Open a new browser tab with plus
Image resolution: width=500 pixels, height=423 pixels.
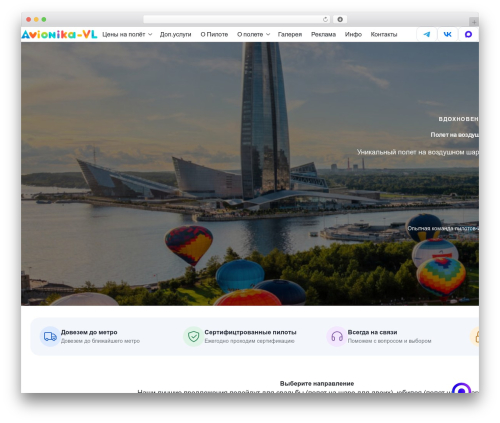pyautogui.click(x=474, y=22)
